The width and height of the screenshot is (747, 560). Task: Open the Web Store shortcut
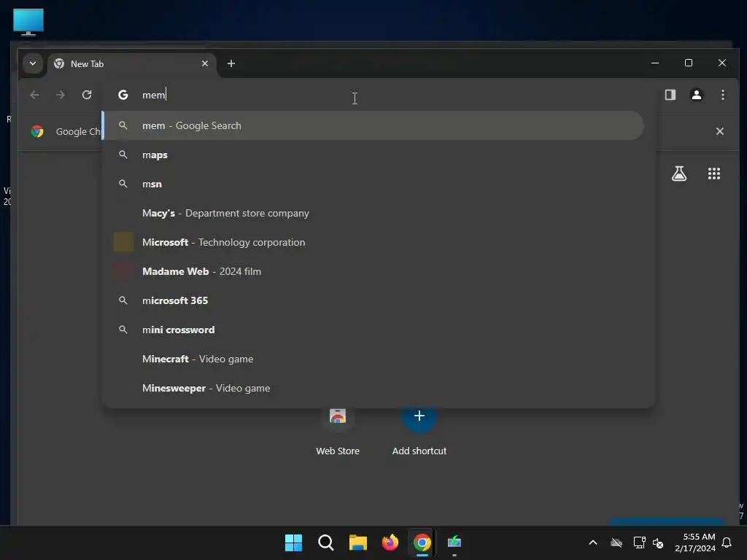click(338, 430)
